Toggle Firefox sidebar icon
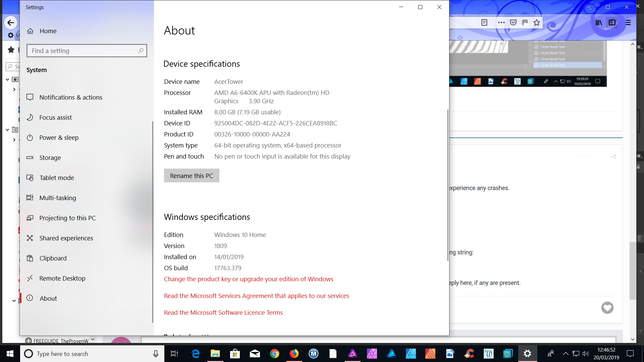 pyautogui.click(x=612, y=22)
